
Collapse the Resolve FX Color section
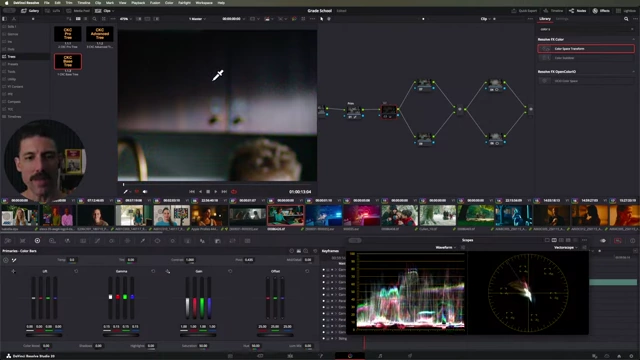[633, 40]
